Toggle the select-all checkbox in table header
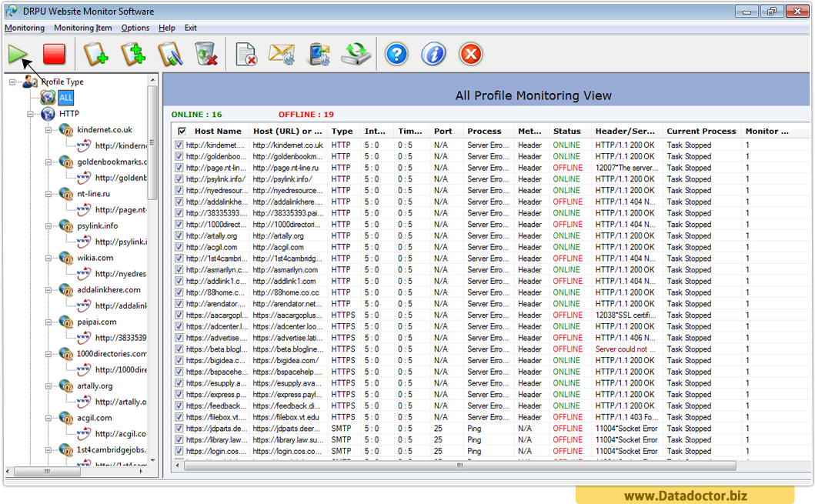The height and width of the screenshot is (504, 815). tap(182, 132)
